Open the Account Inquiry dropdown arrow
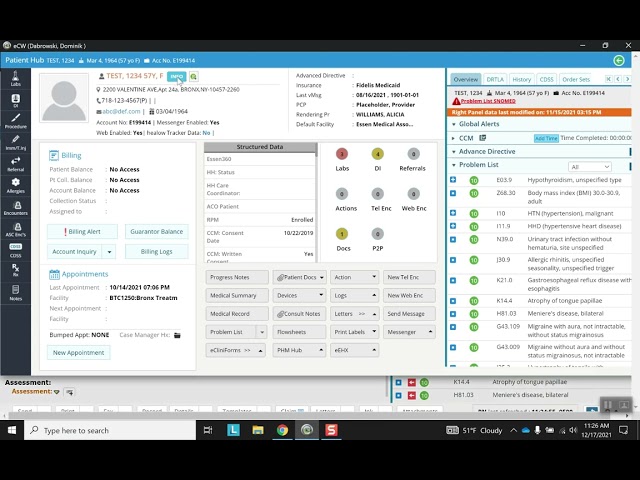 (x=109, y=252)
